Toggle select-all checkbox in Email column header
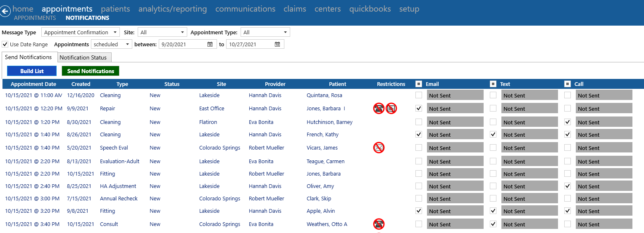The width and height of the screenshot is (644, 233). coord(419,84)
